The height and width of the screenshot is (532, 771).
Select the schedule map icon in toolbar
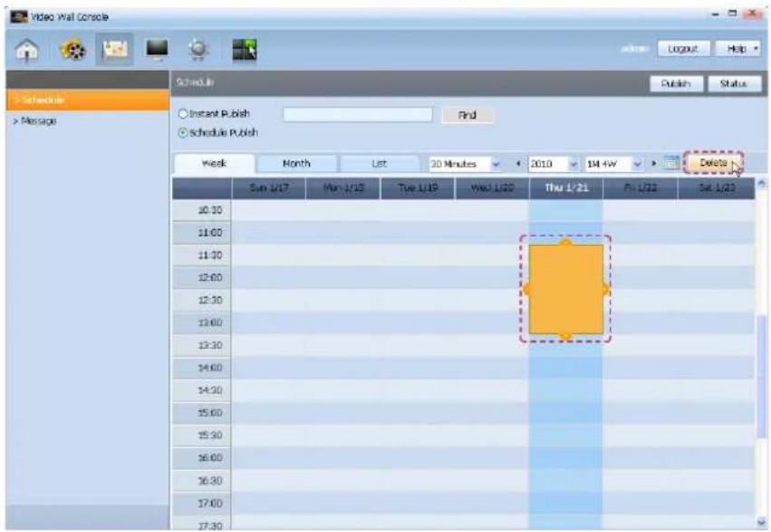[114, 49]
